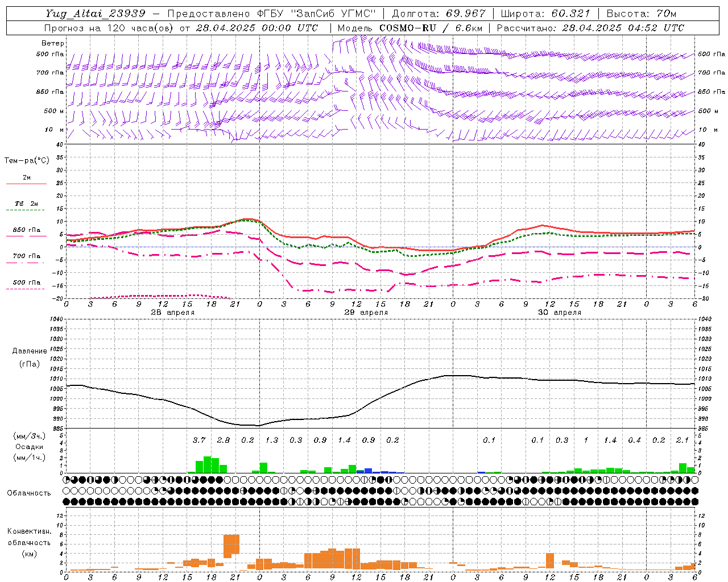Click the tallest green precipitation bar on 28 апреля

click(x=207, y=465)
